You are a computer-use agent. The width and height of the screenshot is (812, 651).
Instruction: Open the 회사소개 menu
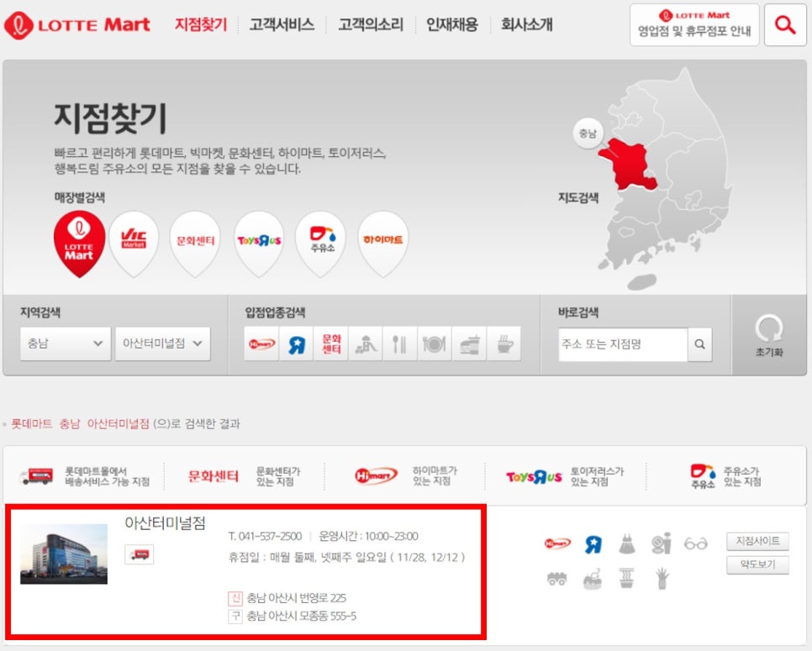[x=527, y=24]
